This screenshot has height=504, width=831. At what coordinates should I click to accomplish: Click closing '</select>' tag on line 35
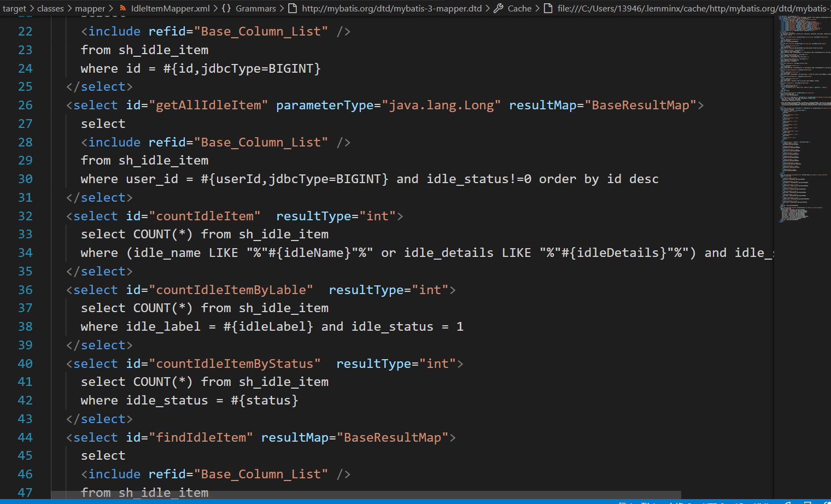click(x=100, y=272)
